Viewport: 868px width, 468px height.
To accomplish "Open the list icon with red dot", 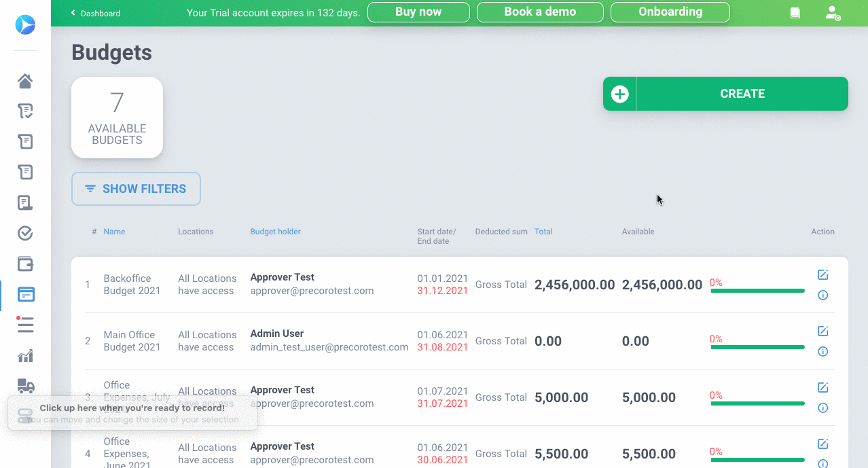I will 25,325.
